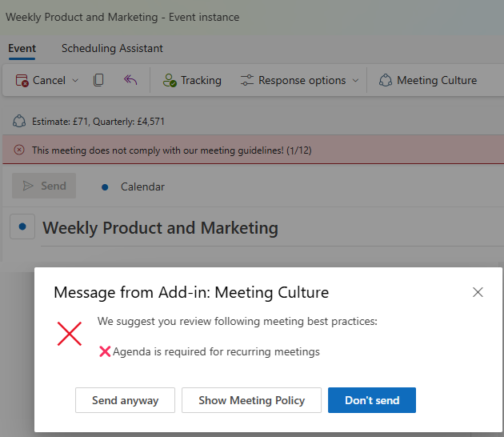Image resolution: width=504 pixels, height=437 pixels.
Task: Click the copy event icon
Action: coord(98,80)
